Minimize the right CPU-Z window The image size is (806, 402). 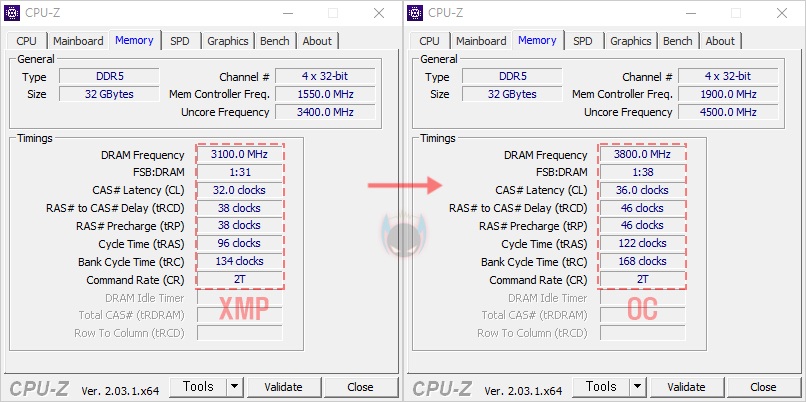click(x=689, y=13)
